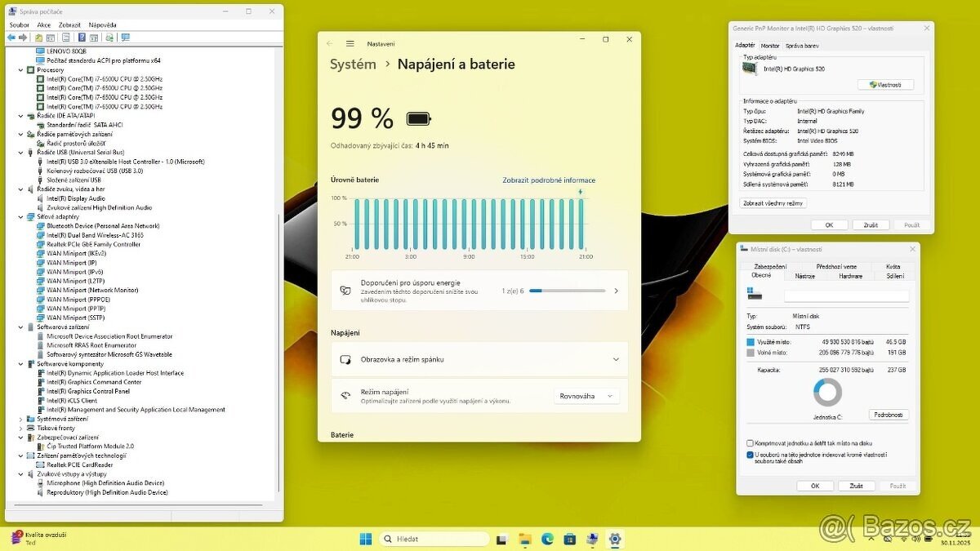This screenshot has height=551, width=980.
Task: Expand the Obrazovka a režim spánku section
Action: tap(615, 359)
